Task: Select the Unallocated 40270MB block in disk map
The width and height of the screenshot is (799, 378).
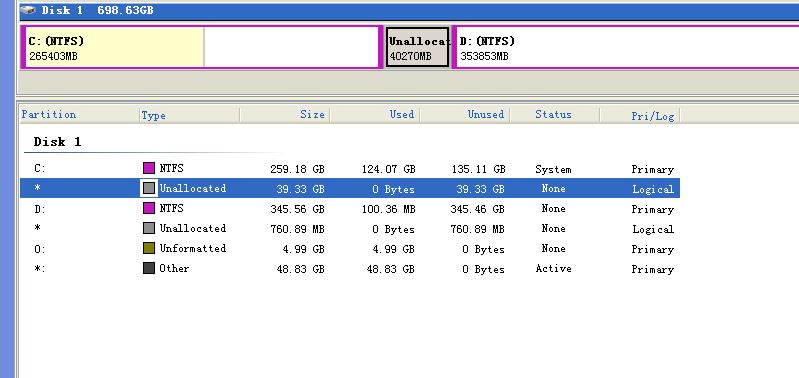Action: [x=417, y=47]
